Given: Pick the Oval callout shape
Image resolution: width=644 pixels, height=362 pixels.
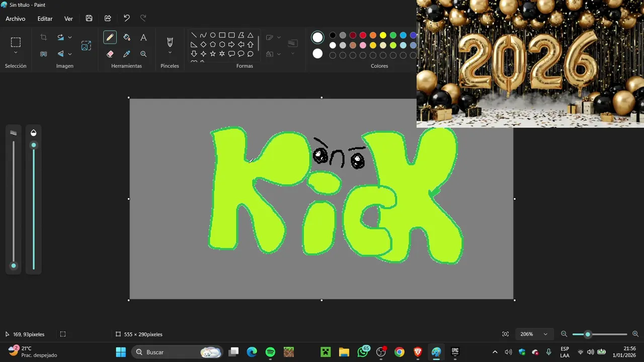Looking at the screenshot, I should coord(241,54).
